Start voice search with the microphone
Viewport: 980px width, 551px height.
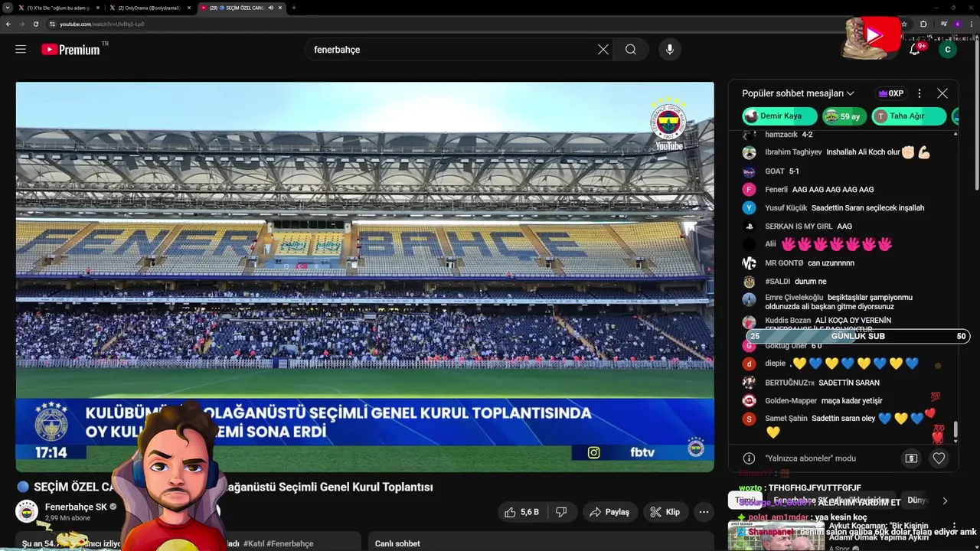(670, 49)
